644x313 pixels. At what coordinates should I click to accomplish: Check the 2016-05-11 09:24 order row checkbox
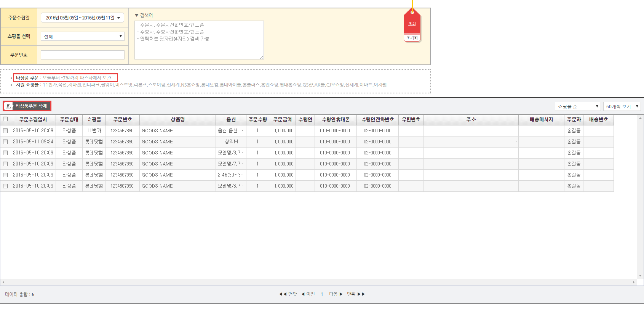(5, 142)
